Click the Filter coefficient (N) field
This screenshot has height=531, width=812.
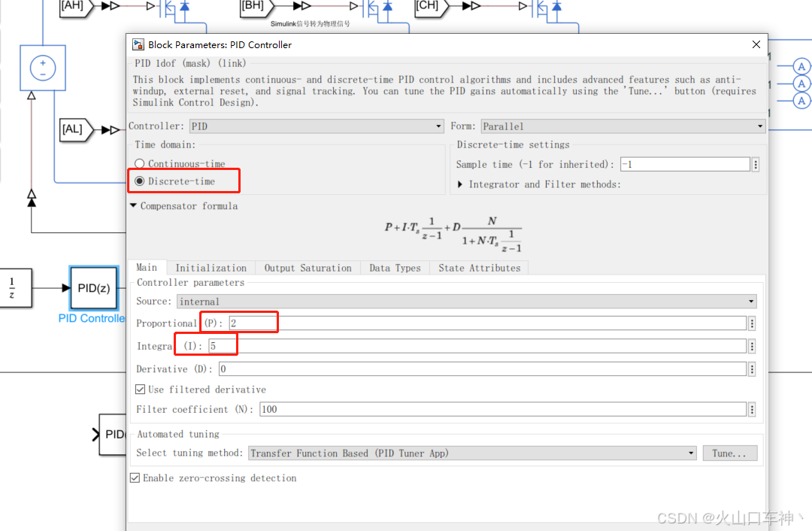click(x=503, y=409)
